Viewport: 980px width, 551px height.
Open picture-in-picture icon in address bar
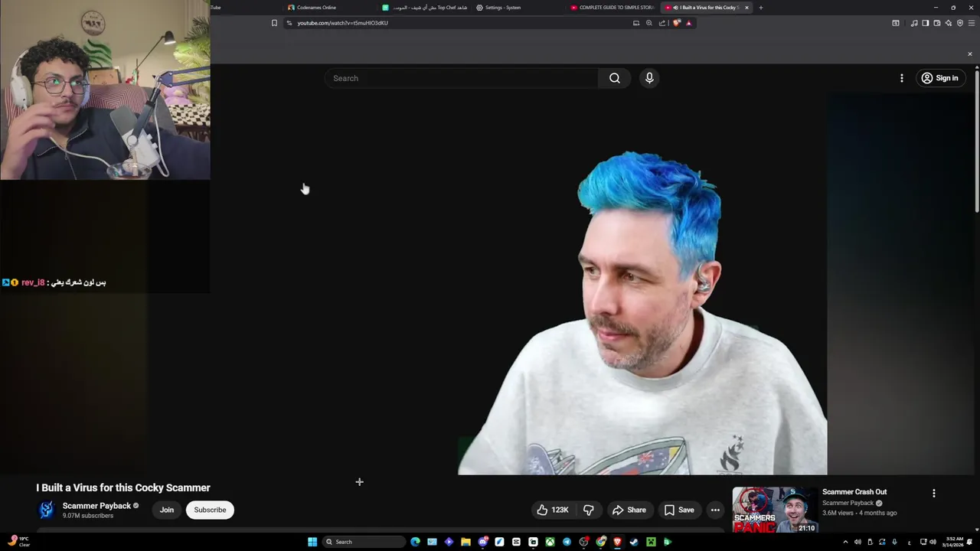(x=635, y=23)
